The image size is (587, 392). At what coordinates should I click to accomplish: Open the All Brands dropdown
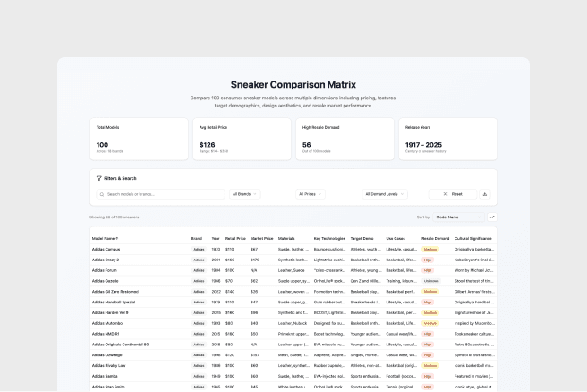pos(245,194)
